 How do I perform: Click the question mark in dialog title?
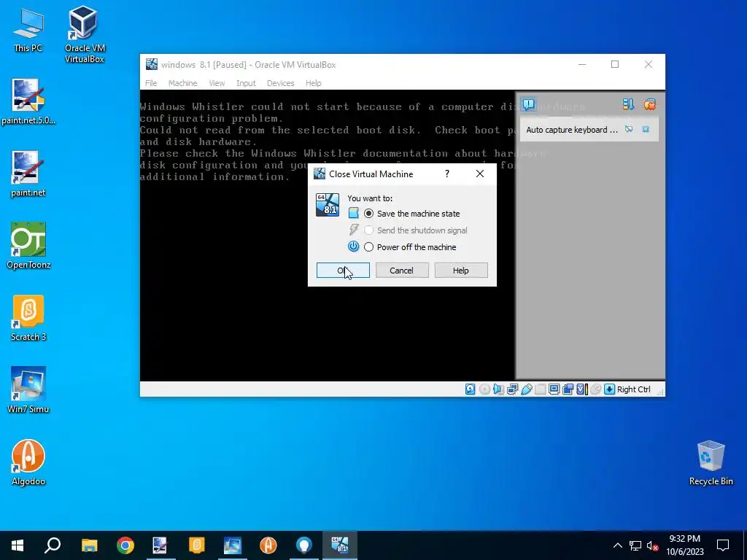point(447,174)
